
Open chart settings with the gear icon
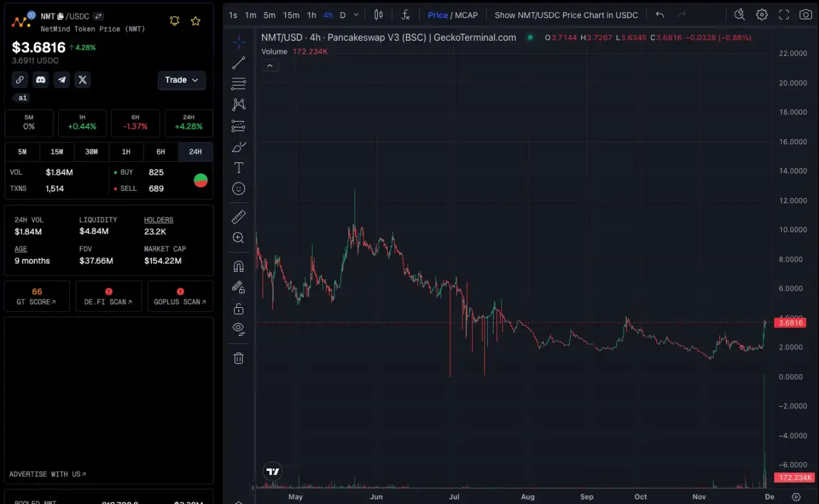761,14
